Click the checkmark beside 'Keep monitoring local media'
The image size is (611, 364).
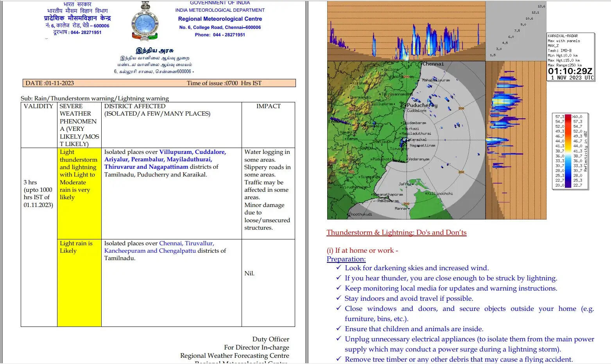point(339,288)
